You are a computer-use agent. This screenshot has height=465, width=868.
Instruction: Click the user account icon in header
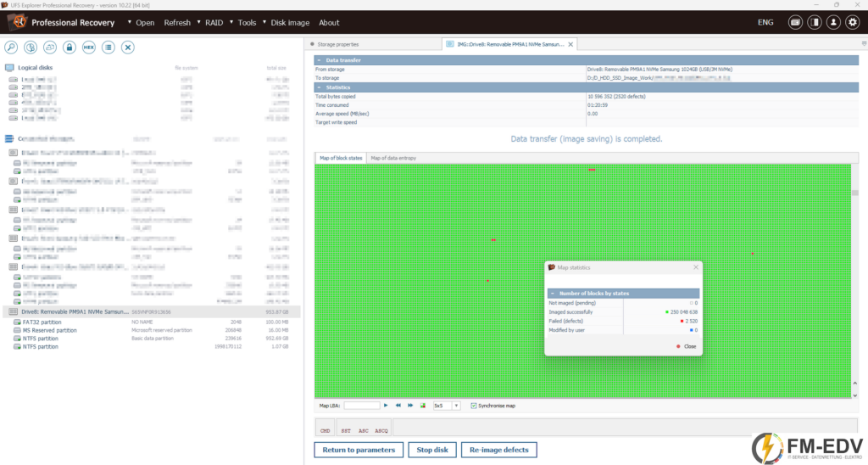833,22
